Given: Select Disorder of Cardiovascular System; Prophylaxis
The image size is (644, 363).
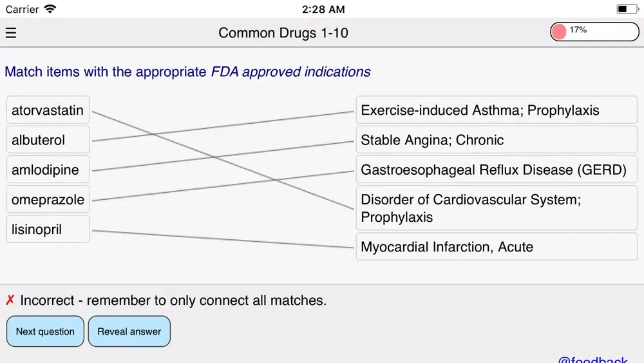Looking at the screenshot, I should tap(496, 208).
